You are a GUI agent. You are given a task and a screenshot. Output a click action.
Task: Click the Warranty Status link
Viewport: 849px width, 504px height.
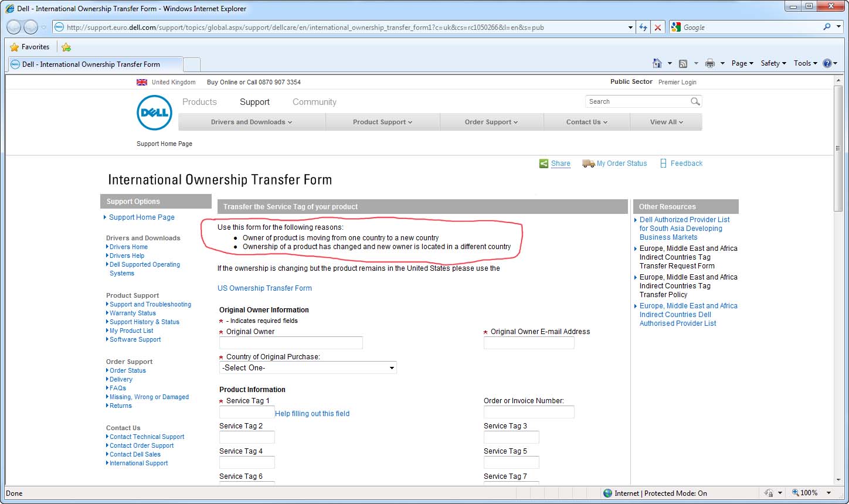point(133,313)
